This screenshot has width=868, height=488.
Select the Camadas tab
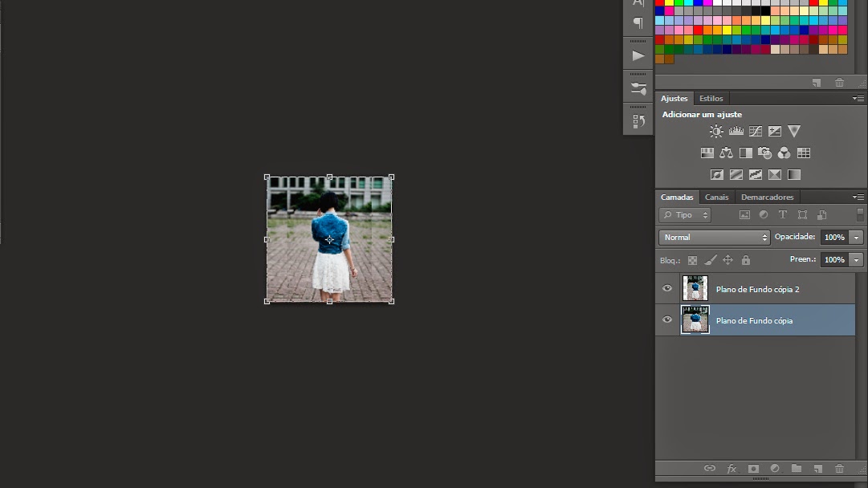676,197
